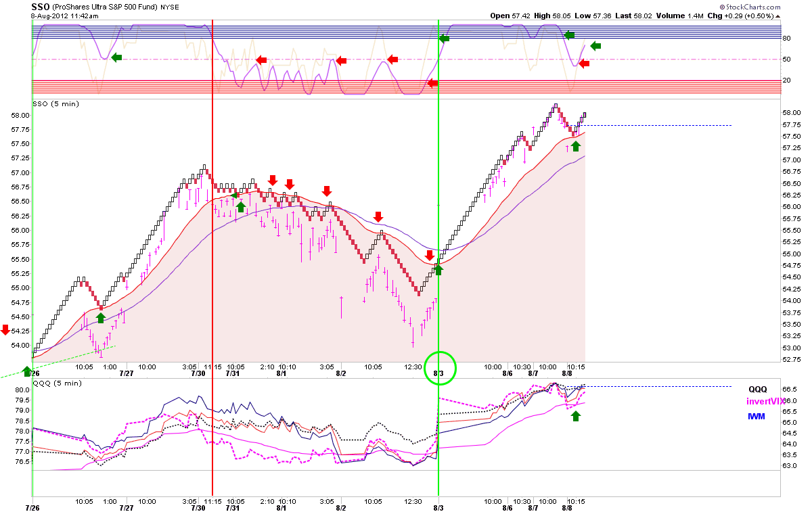Viewport: 812px width, 514px height.
Task: Click the 7/30 date on the bottom axis
Action: (x=198, y=507)
